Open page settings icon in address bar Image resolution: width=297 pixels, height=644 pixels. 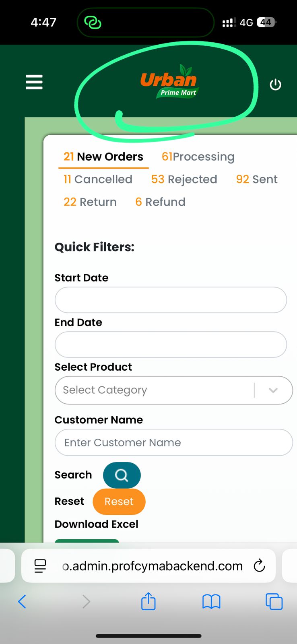(40, 566)
